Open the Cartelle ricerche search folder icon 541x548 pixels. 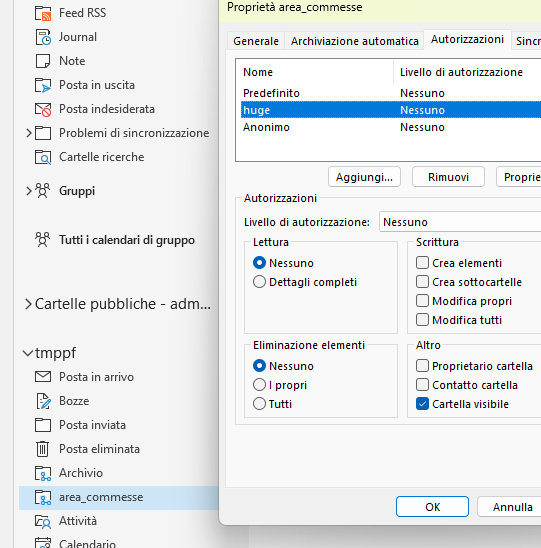tap(43, 157)
